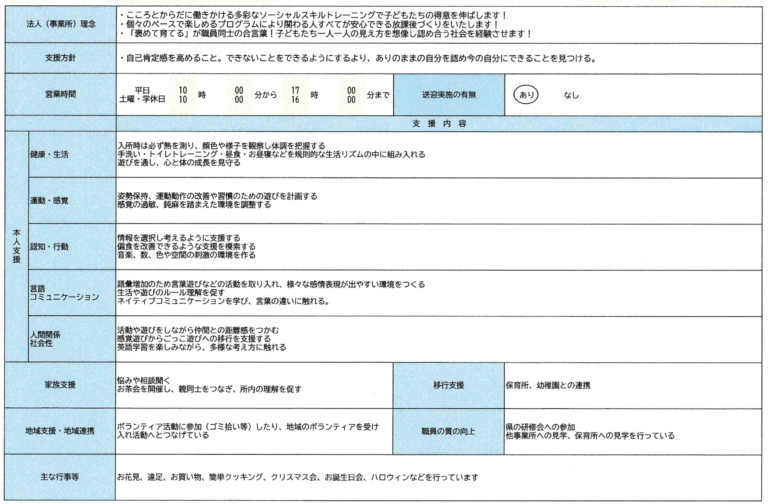The image size is (768, 504).
Task: Click the 送迎実施の有無 label cell
Action: 446,94
